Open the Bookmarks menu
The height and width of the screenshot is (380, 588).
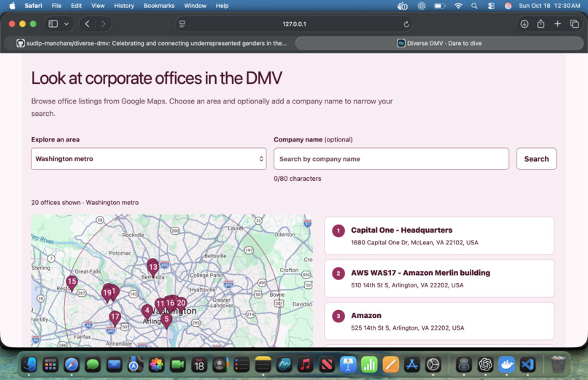click(x=159, y=6)
